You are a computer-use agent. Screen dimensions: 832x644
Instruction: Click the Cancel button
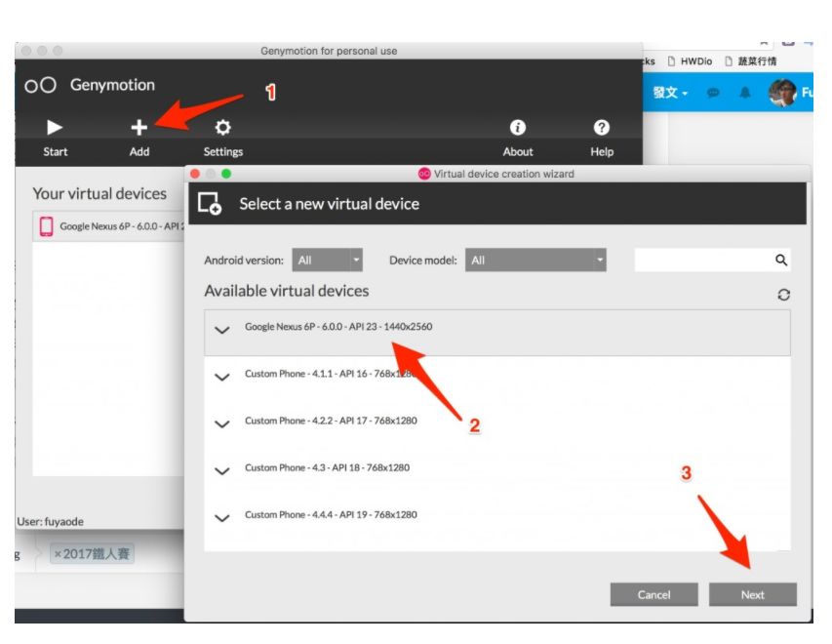pyautogui.click(x=654, y=594)
